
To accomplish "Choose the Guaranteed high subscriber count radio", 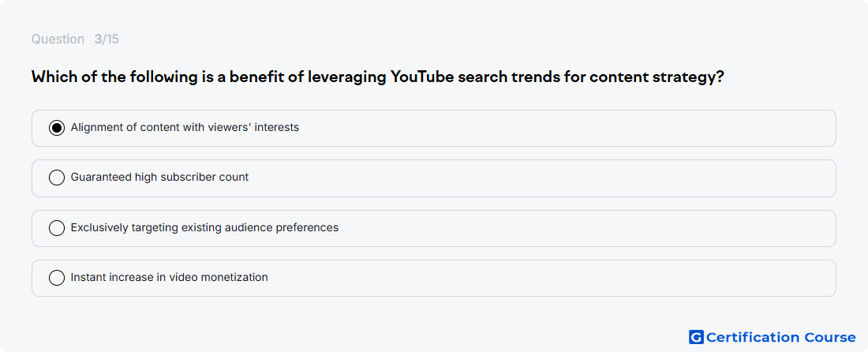I will pyautogui.click(x=57, y=178).
